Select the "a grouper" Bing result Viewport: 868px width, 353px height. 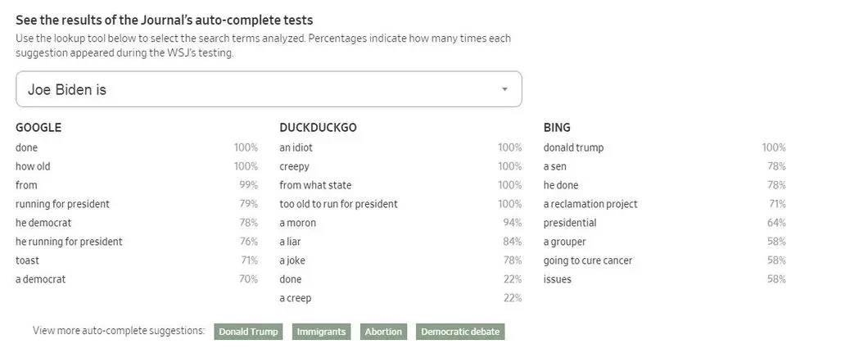click(565, 242)
